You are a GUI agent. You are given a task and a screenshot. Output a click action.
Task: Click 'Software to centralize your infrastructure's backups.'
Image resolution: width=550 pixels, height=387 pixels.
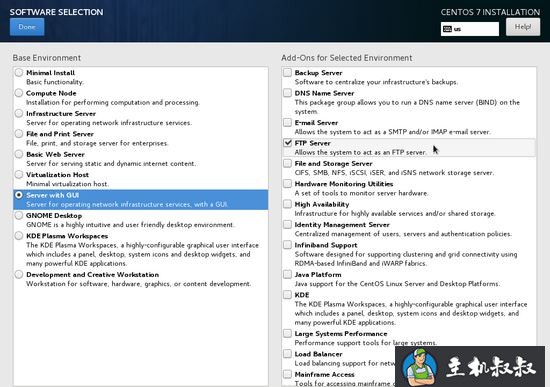pos(376,82)
